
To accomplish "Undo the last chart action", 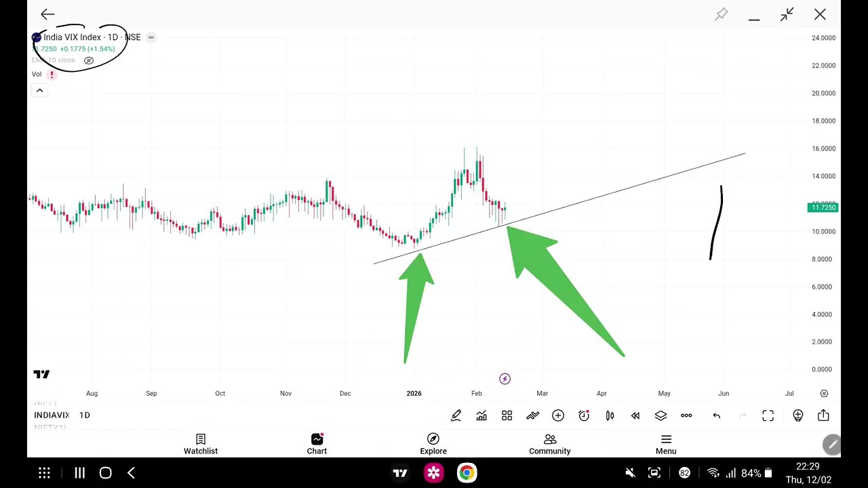I will coord(716,415).
